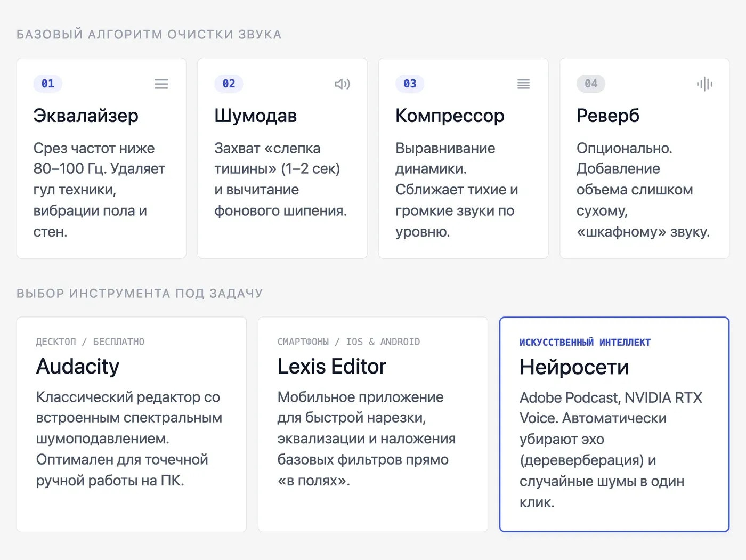Click the paragraph starting «Adobe Podcast, NVIDIA RTX»

(611, 450)
